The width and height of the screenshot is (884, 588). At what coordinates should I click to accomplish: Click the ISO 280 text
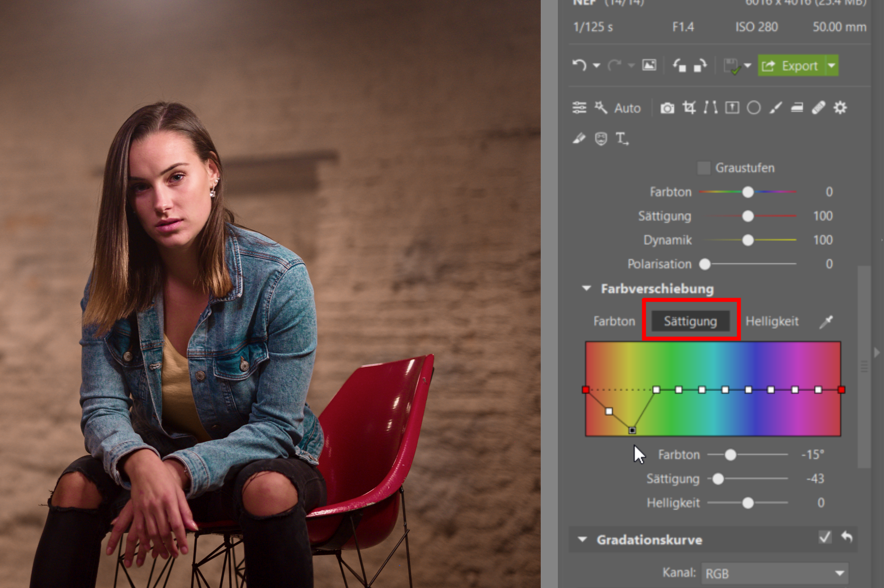click(756, 27)
